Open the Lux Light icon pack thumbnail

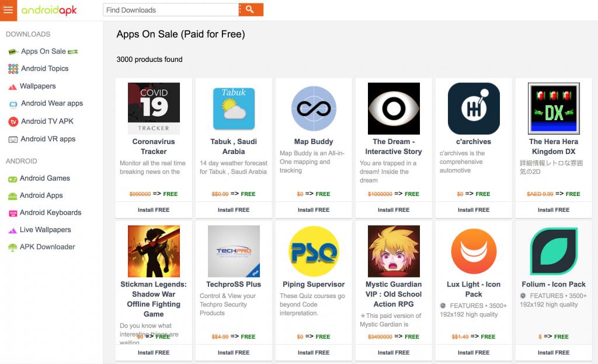pos(474,251)
